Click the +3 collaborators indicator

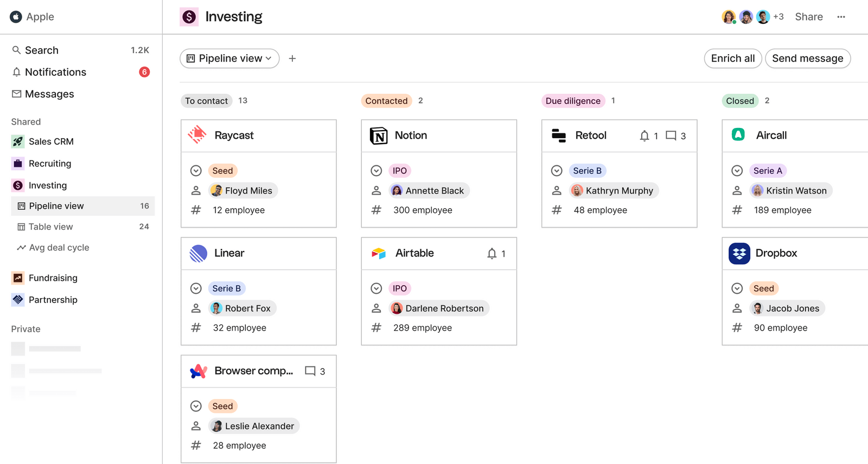[x=780, y=16]
